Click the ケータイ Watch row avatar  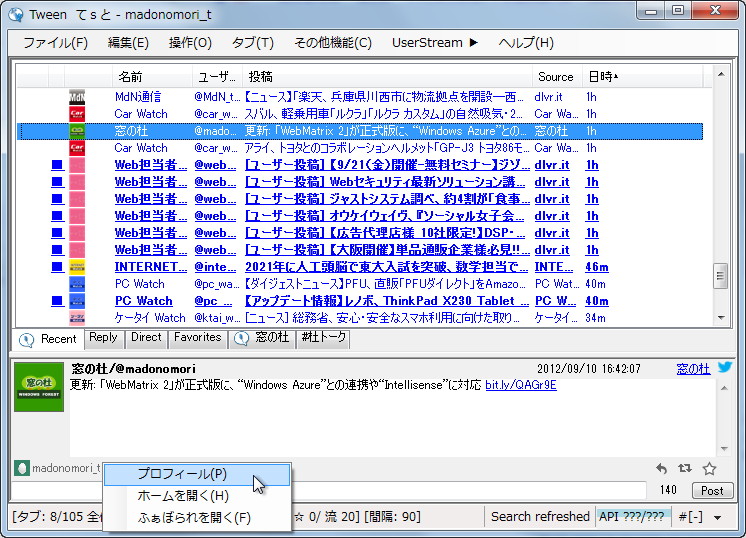pos(77,318)
